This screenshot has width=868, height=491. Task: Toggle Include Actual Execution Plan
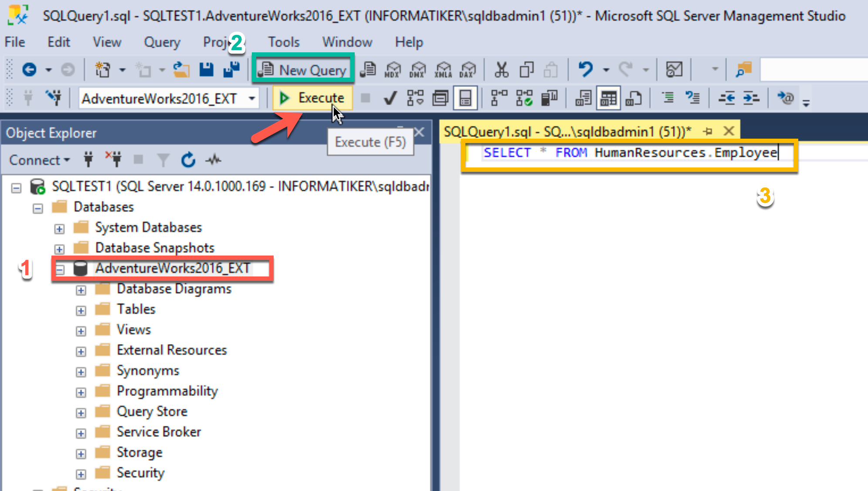coord(499,98)
